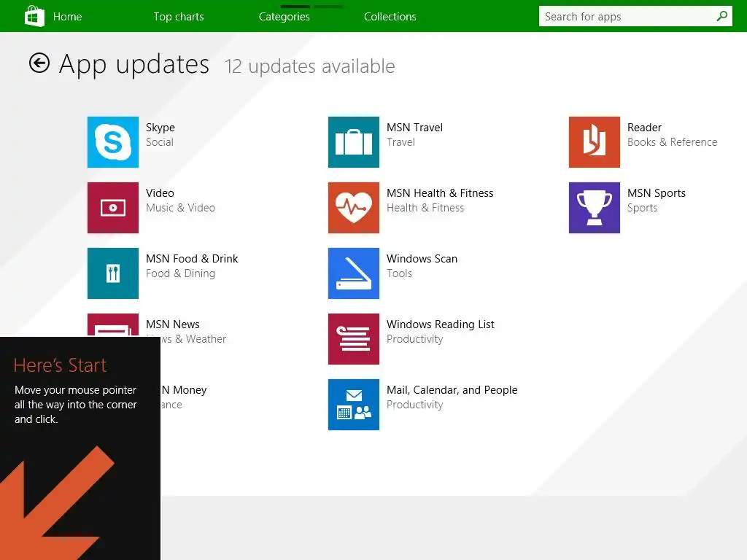Click the Windows Scan name
Viewport: 747px width, 560px height.
pos(422,259)
